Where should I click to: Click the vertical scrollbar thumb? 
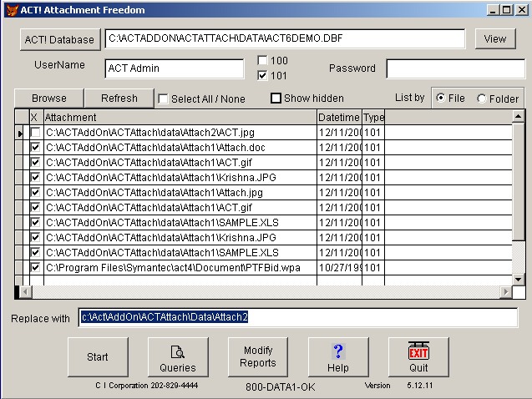point(518,182)
